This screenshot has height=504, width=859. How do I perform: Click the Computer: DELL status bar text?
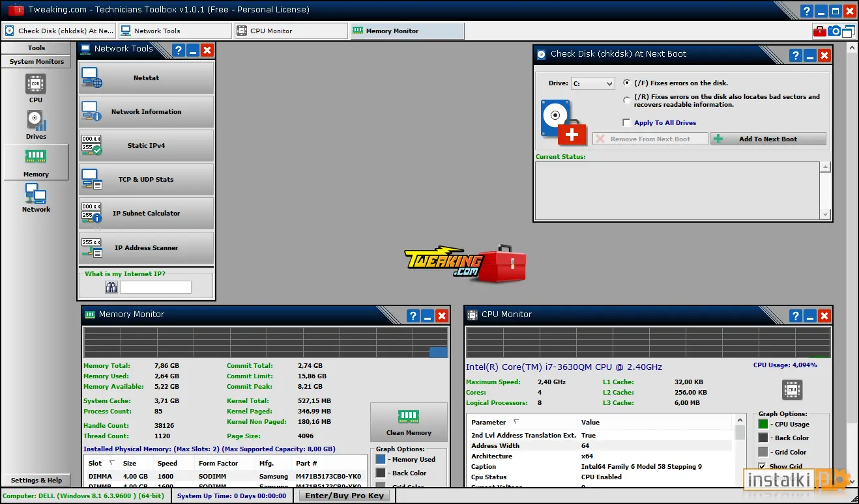pyautogui.click(x=85, y=496)
